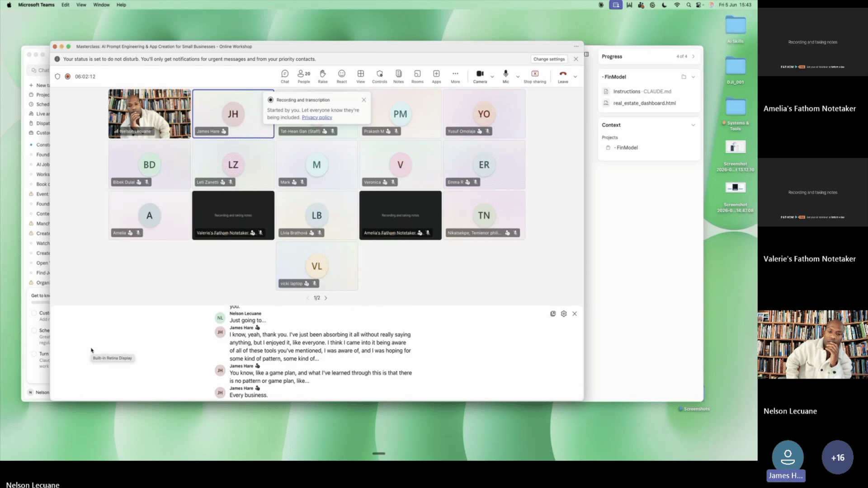Expand mic options arrow
This screenshot has height=488, width=868.
[x=518, y=77]
